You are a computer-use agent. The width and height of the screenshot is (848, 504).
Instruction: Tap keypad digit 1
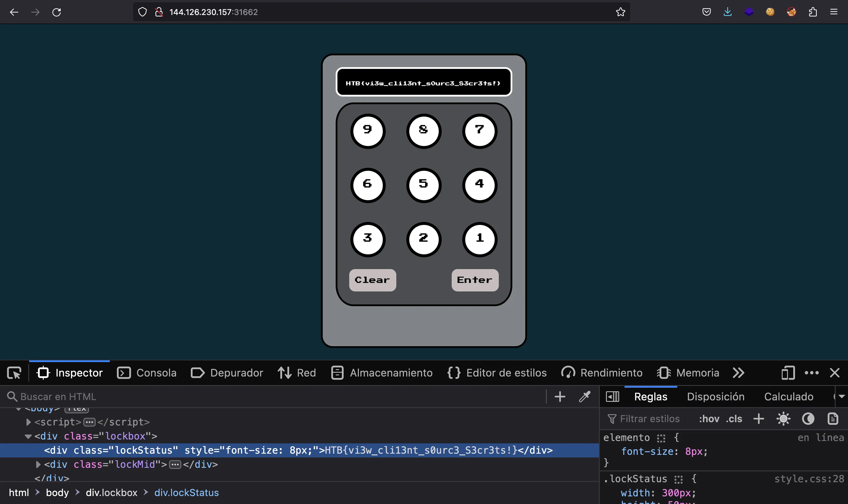pyautogui.click(x=480, y=239)
